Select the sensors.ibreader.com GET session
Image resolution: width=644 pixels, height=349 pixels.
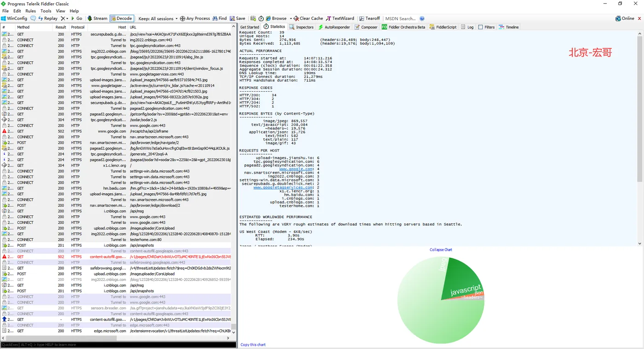point(115,308)
